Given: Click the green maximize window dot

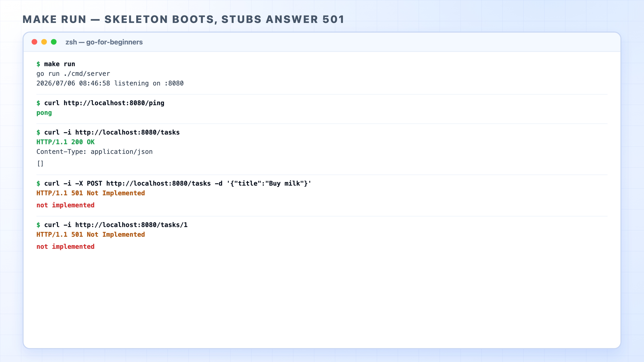Looking at the screenshot, I should click(x=54, y=42).
